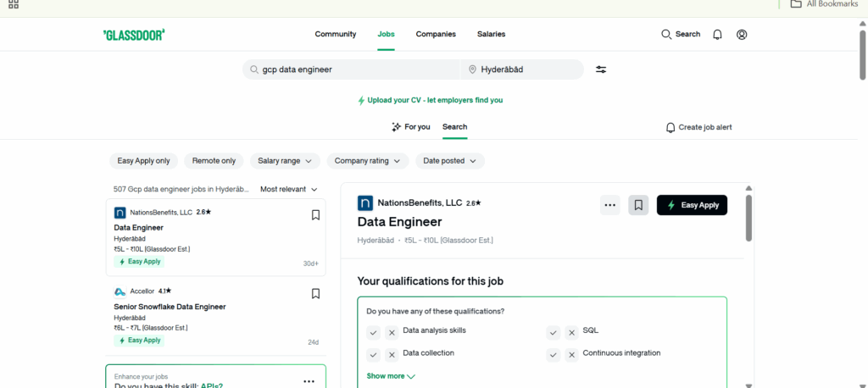This screenshot has width=868, height=388.
Task: Reject SQL qualification with X button
Action: pyautogui.click(x=571, y=332)
